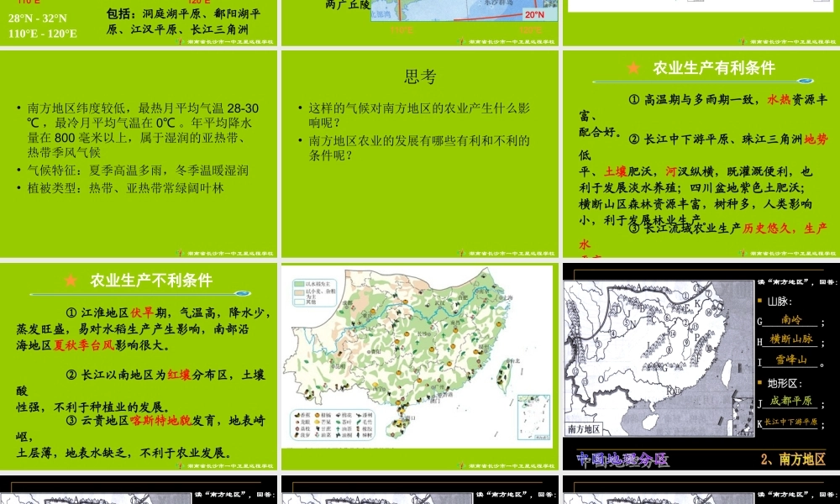
Task: Select bullet 气候特征：夏季高温多雨
Action: [138, 171]
